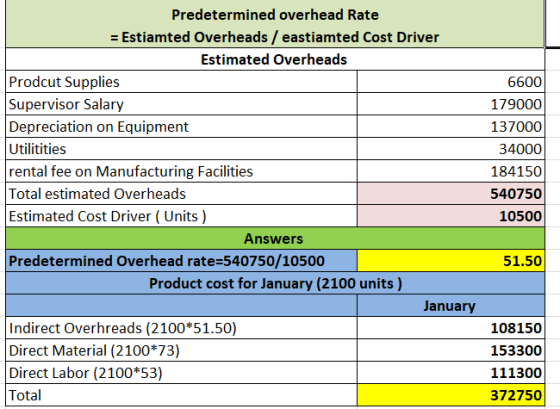Select the value 137000 cell

pyautogui.click(x=451, y=126)
